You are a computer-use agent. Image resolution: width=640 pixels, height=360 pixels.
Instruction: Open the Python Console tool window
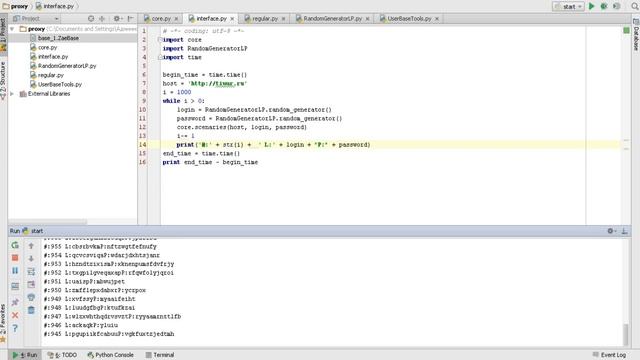pyautogui.click(x=111, y=355)
